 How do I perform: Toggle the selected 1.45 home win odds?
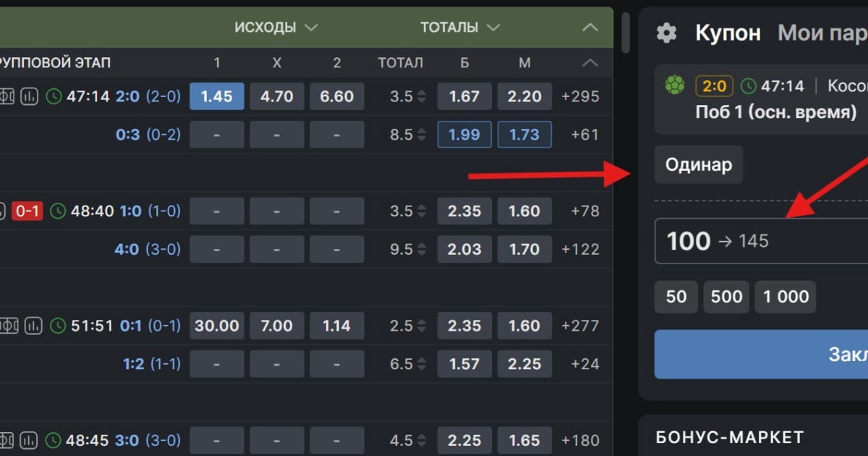(216, 96)
